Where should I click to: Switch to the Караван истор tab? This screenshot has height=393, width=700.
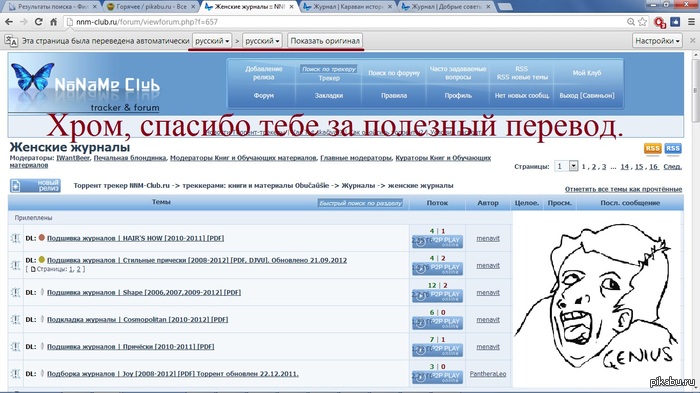click(347, 7)
